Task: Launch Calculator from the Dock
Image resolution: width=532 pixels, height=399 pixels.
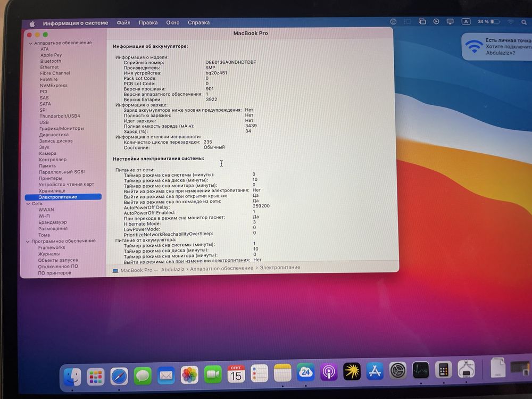Action: tap(444, 370)
